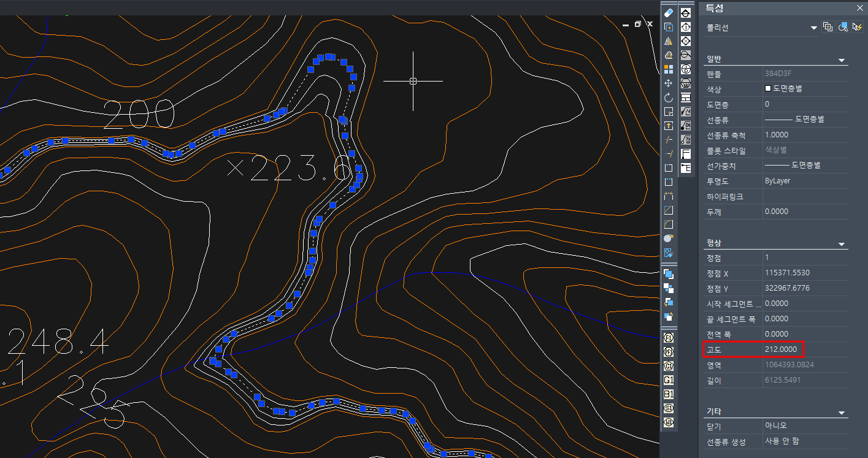
Task: Click the 도면층 layer value field
Action: 806,105
